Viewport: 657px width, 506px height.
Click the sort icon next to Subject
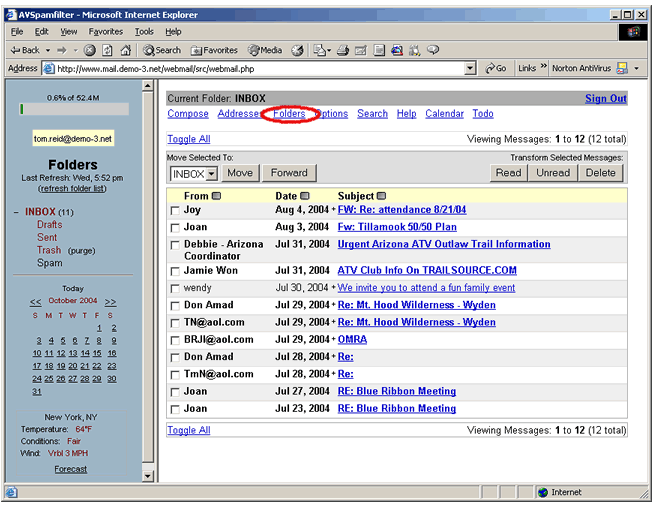pyautogui.click(x=382, y=196)
